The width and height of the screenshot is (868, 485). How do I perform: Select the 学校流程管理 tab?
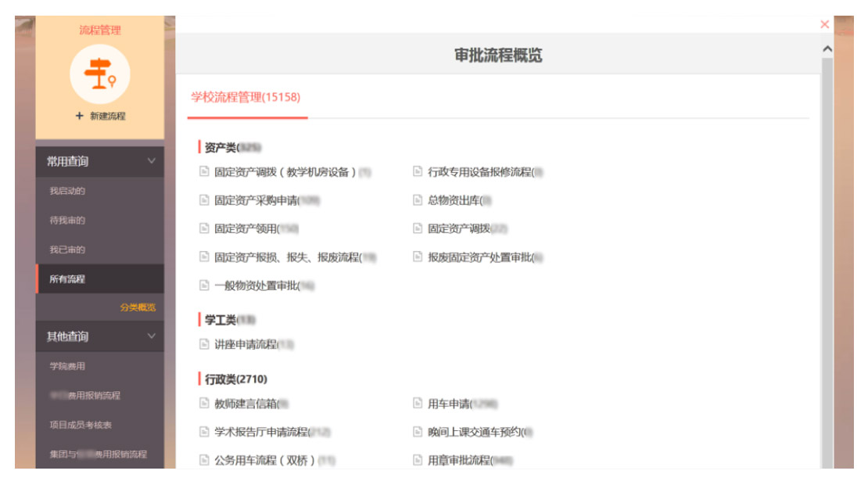coord(246,98)
